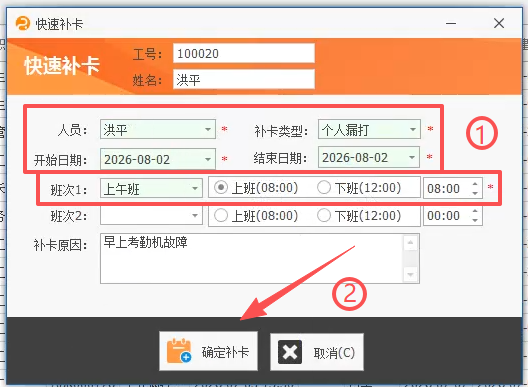Click the 补卡原因: label

(61, 245)
